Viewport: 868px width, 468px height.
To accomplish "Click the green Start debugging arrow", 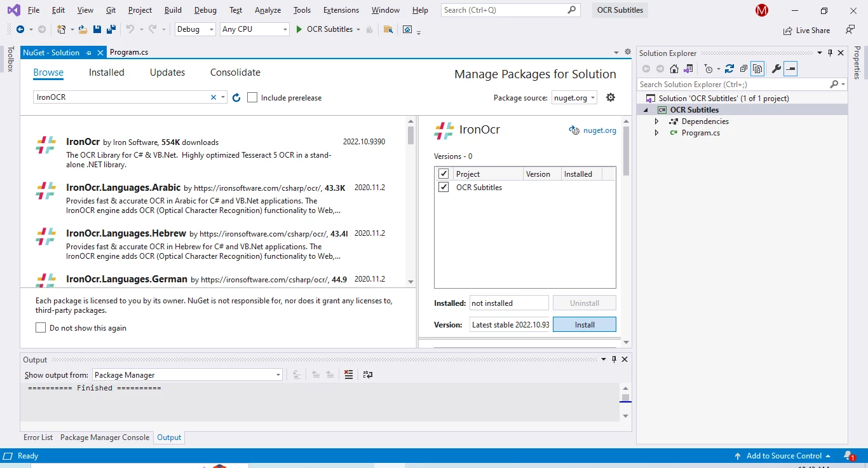I will 299,29.
